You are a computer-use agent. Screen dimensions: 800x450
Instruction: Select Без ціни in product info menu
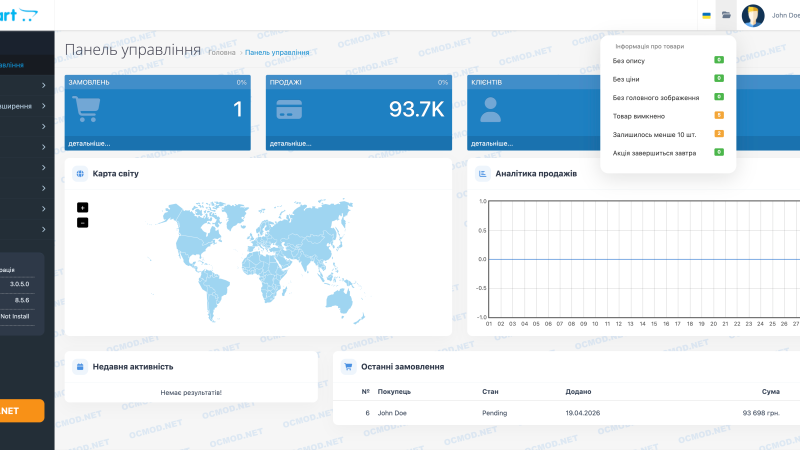click(626, 79)
